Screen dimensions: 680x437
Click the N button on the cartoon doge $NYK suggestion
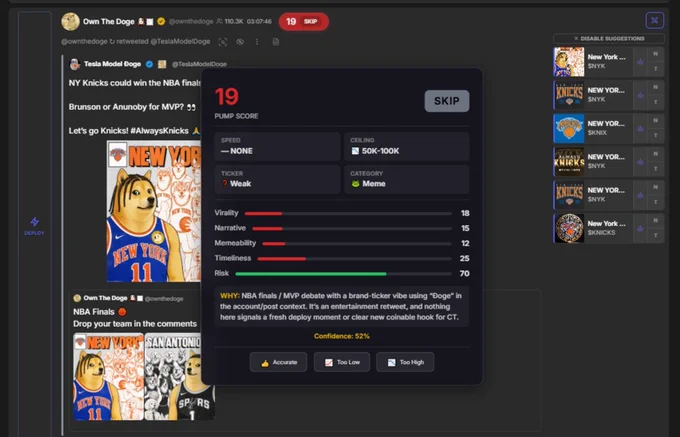coord(655,54)
